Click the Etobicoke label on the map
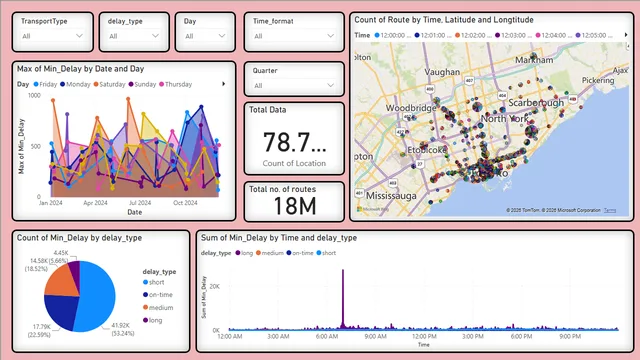The width and height of the screenshot is (640, 360). pyautogui.click(x=427, y=150)
